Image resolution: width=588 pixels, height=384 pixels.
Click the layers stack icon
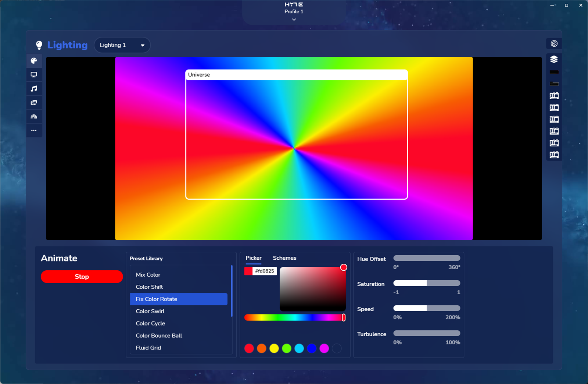pyautogui.click(x=554, y=59)
